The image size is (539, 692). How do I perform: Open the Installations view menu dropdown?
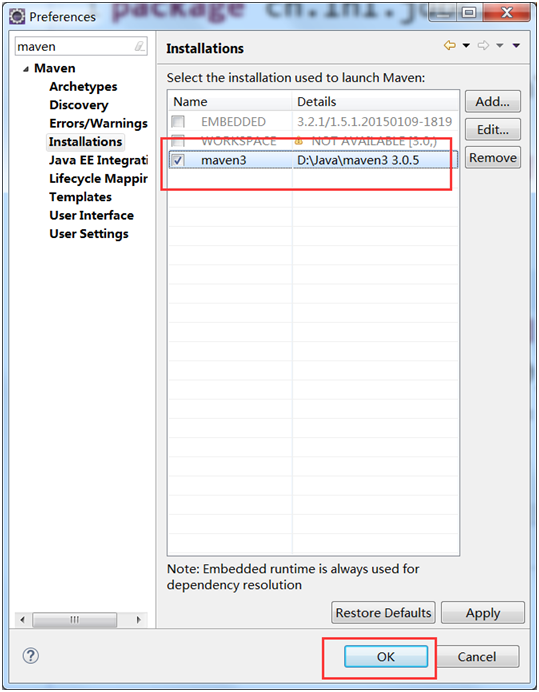516,45
